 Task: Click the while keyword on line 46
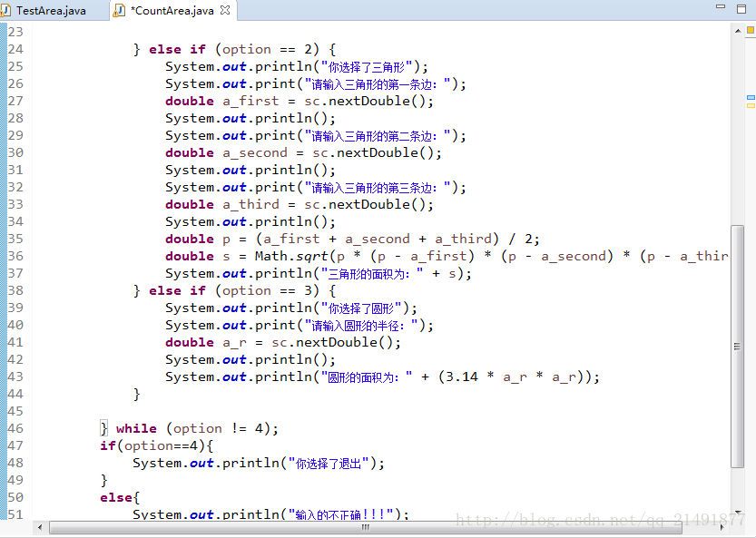click(x=136, y=428)
